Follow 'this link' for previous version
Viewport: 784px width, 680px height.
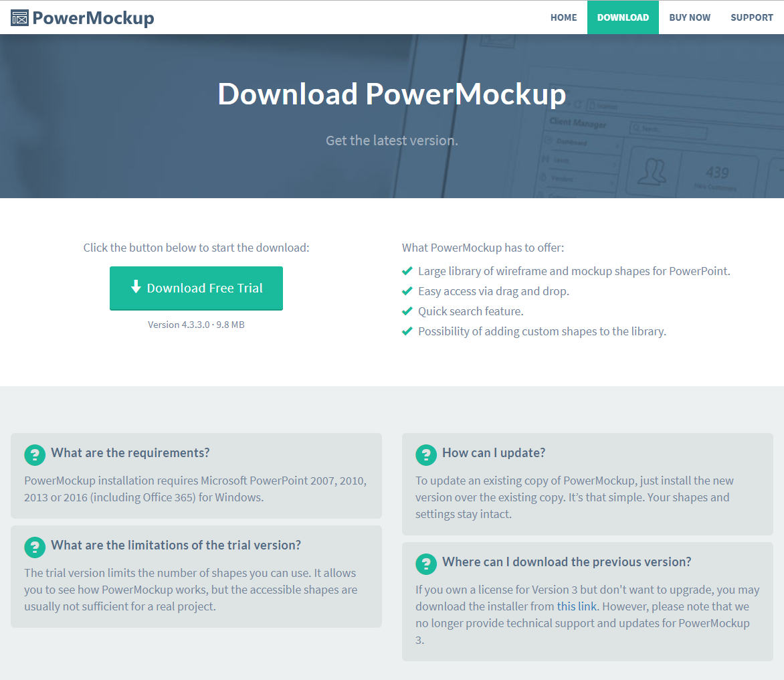coord(577,606)
